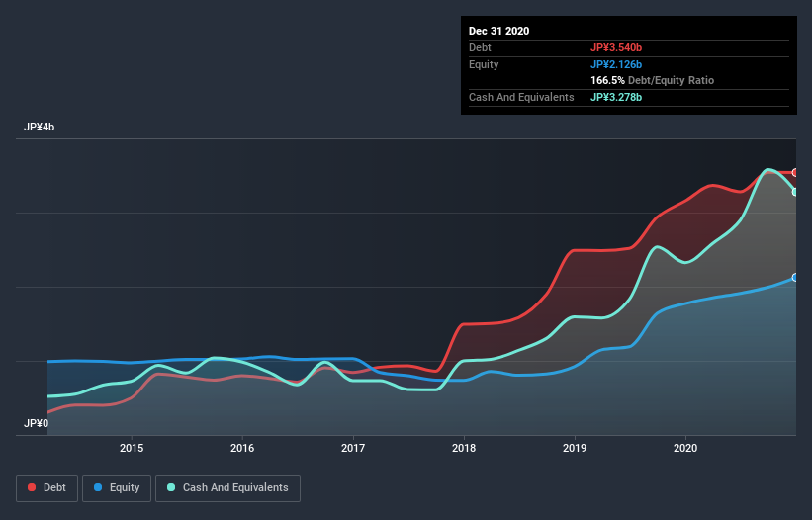Click the JP¥3.540b debt value

coord(616,47)
